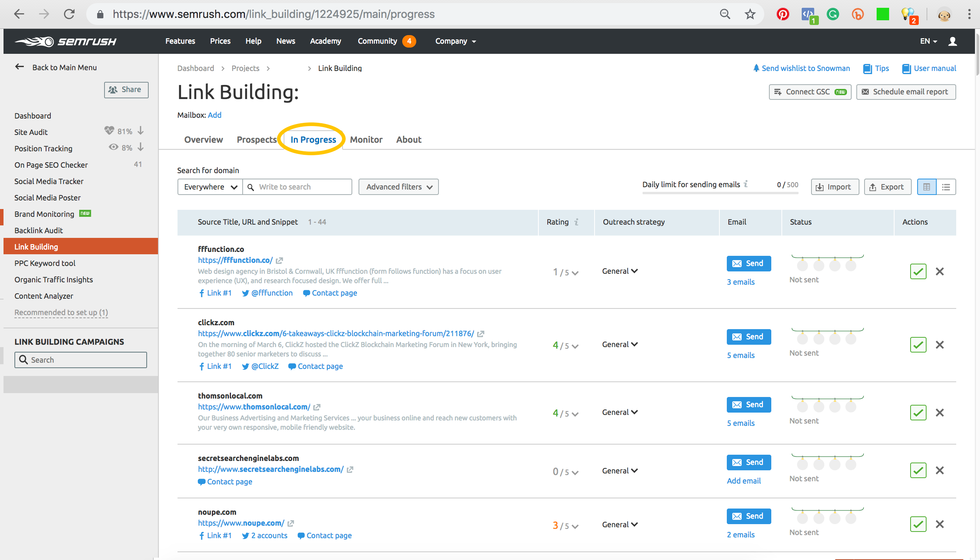980x560 pixels.
Task: Open Site Audit in sidebar
Action: pyautogui.click(x=31, y=132)
